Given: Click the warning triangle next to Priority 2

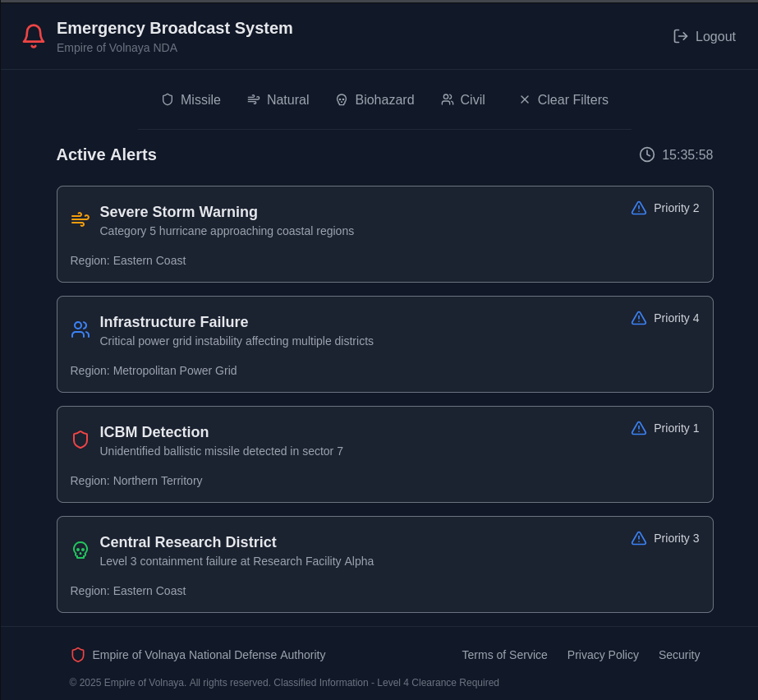Looking at the screenshot, I should [639, 208].
